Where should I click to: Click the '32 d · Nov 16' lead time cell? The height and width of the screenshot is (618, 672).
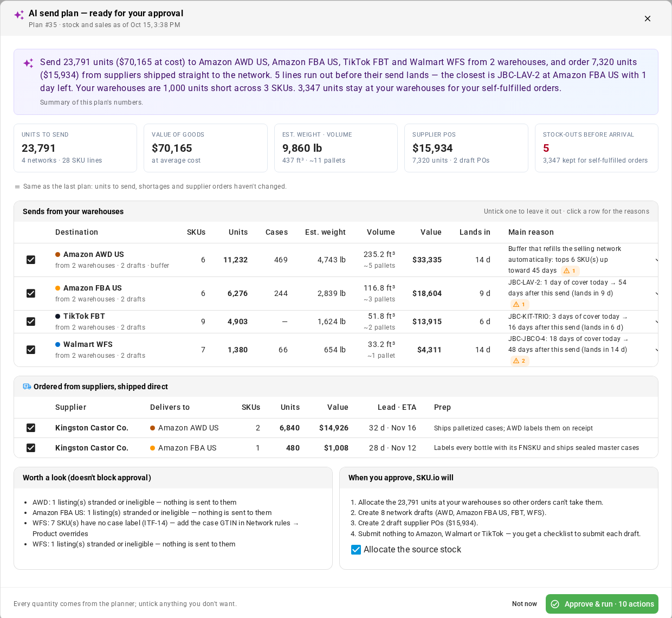[x=392, y=428]
